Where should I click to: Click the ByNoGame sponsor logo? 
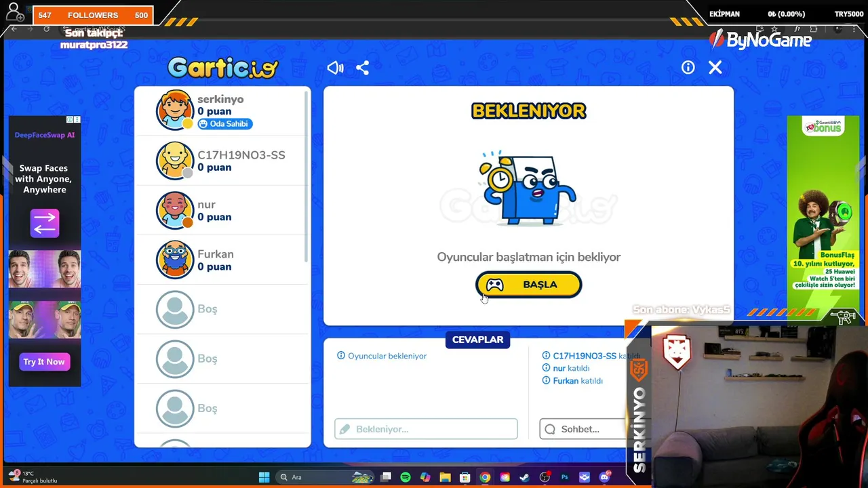[761, 40]
